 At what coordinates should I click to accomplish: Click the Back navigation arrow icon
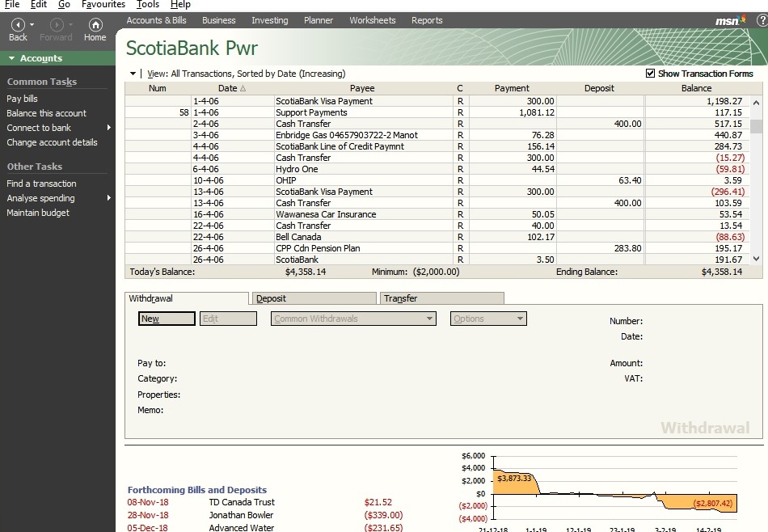pyautogui.click(x=17, y=25)
